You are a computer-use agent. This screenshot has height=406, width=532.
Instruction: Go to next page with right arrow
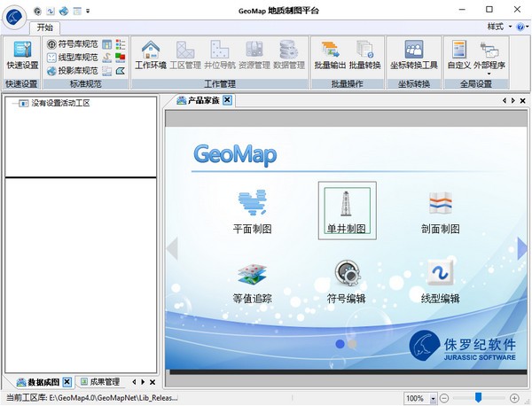[x=522, y=248]
